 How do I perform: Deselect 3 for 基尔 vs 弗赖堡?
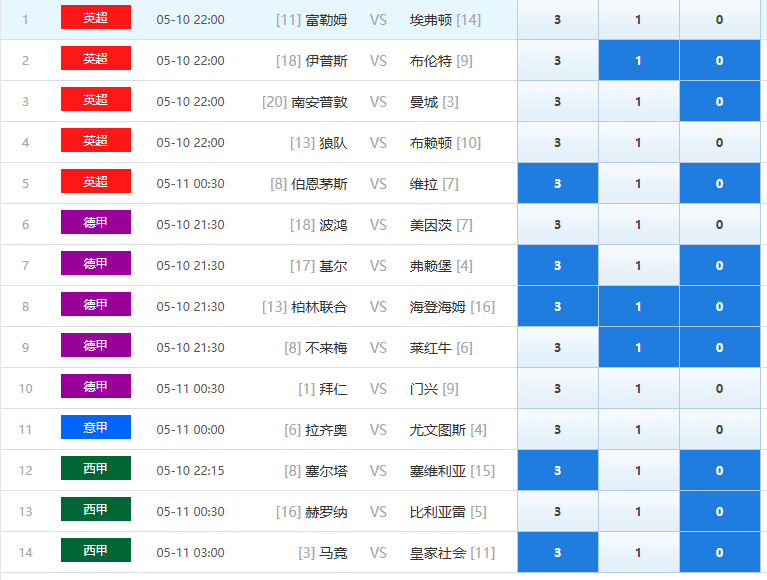(x=558, y=266)
